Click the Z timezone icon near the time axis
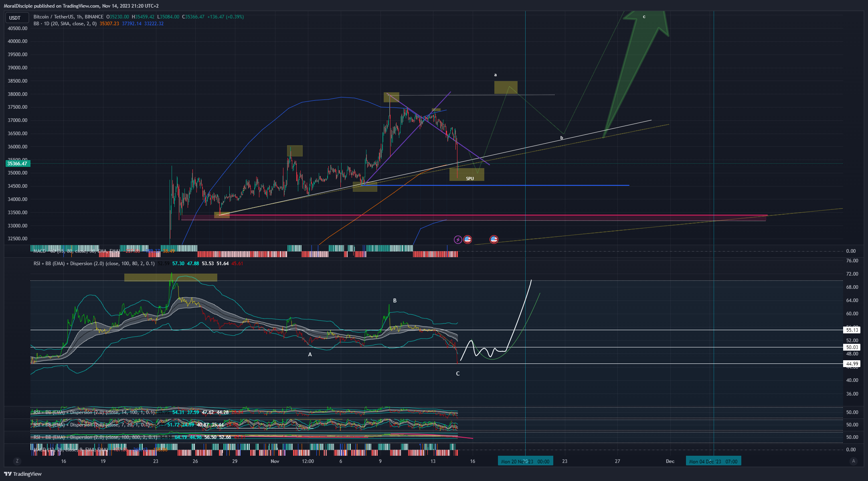The height and width of the screenshot is (481, 868). click(17, 461)
